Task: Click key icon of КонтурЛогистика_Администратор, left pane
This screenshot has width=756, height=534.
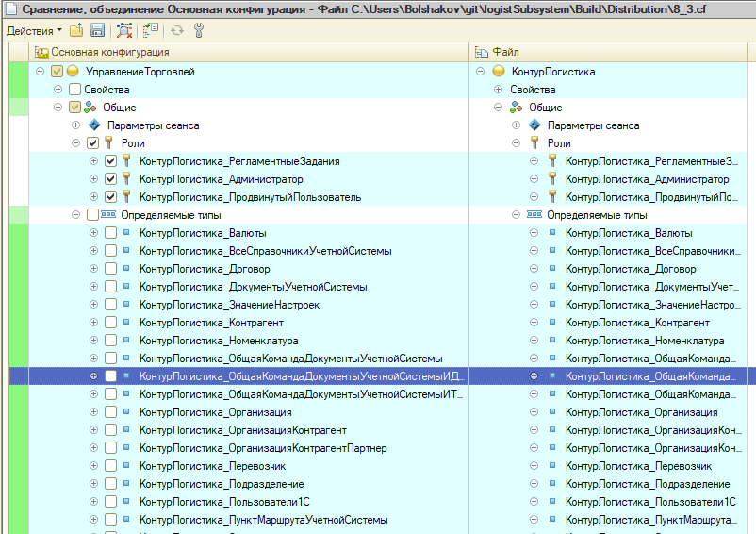Action: 127,178
